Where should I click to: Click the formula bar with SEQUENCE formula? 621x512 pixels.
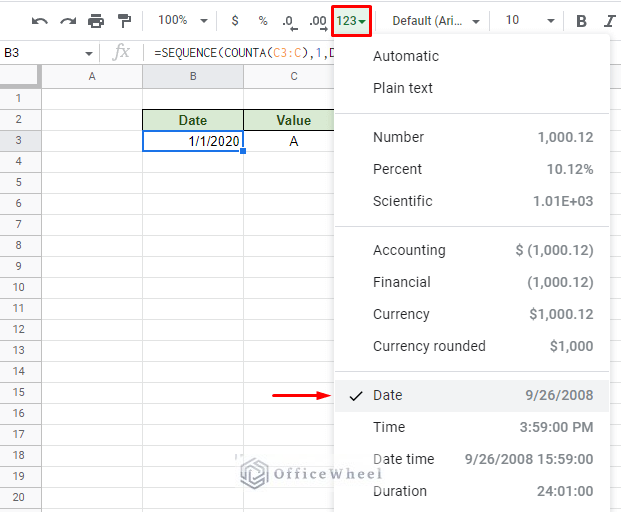pyautogui.click(x=242, y=53)
